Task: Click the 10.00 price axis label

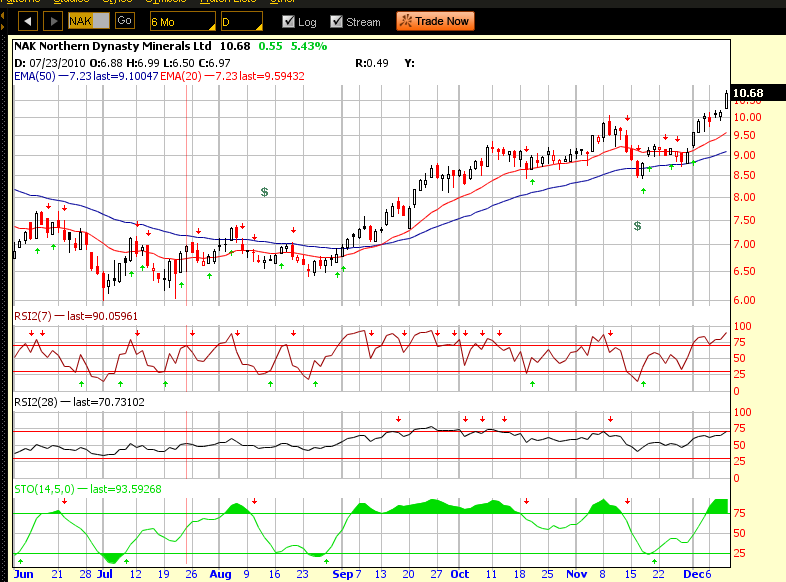Action: click(x=747, y=117)
